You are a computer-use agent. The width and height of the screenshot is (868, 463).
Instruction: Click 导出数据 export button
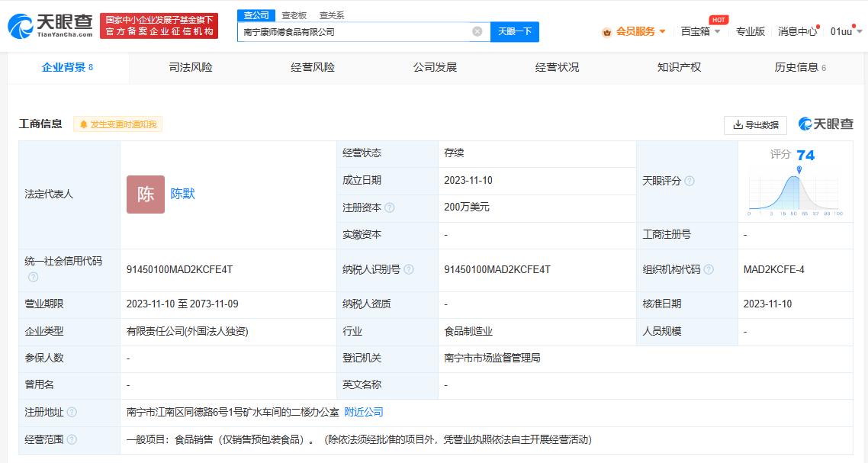click(755, 125)
